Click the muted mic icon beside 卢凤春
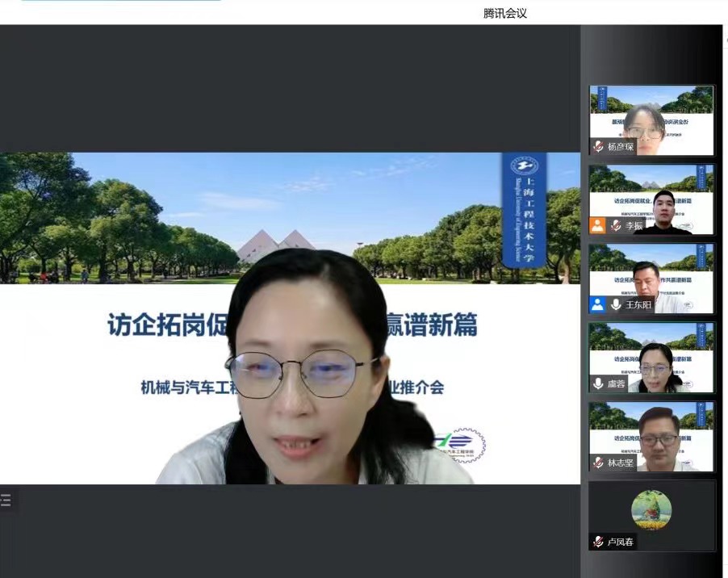Image resolution: width=728 pixels, height=578 pixels. coord(598,542)
